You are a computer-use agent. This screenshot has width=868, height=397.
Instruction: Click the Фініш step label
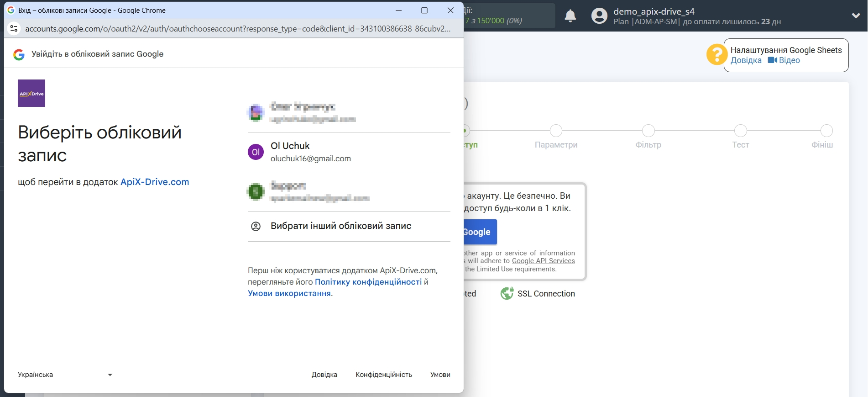click(x=822, y=145)
